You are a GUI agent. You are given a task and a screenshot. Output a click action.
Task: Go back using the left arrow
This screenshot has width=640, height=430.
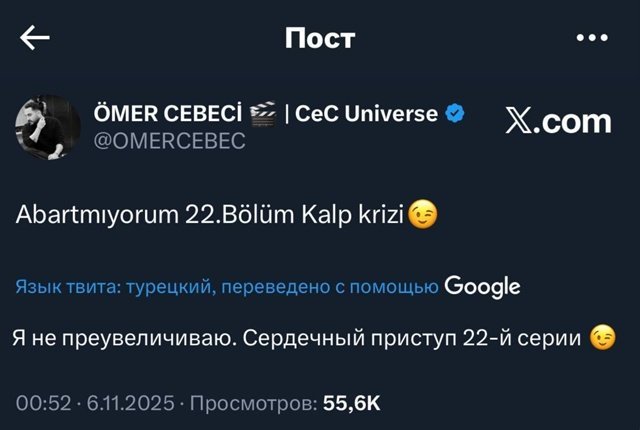pyautogui.click(x=35, y=38)
